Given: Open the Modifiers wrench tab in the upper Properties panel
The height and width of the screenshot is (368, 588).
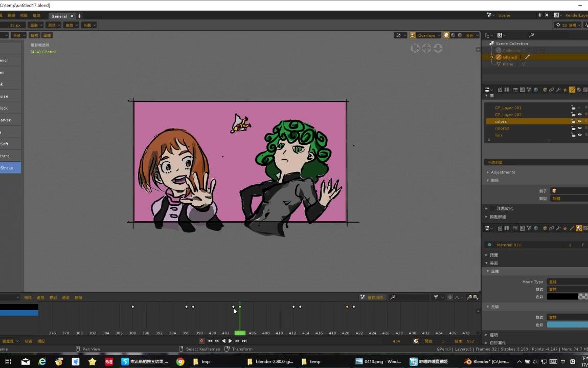Looking at the screenshot, I should coord(558,90).
